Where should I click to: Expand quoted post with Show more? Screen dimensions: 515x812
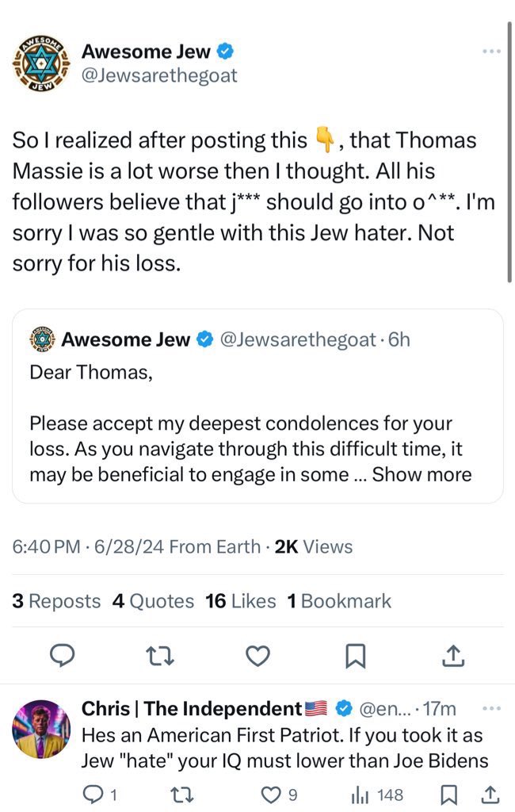[x=422, y=475]
